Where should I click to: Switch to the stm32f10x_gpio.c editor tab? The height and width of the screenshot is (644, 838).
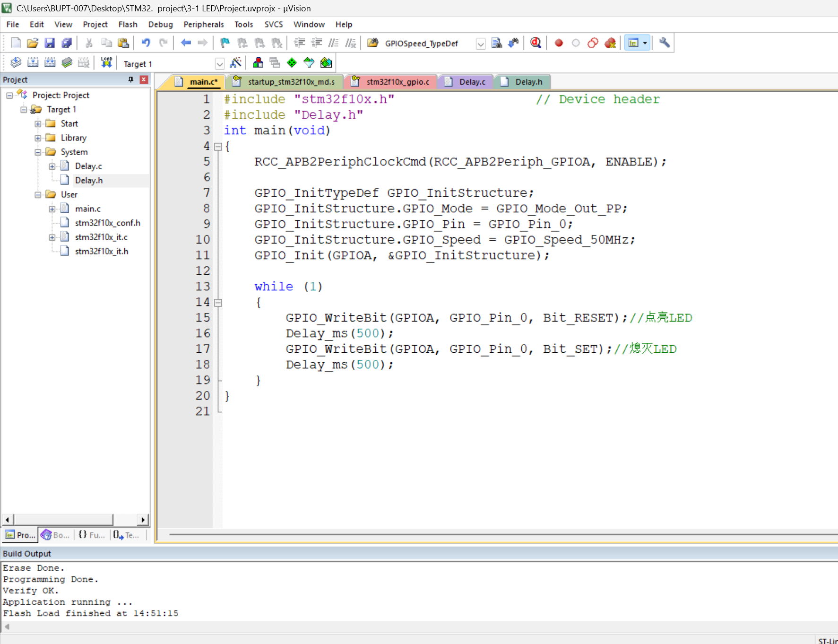click(x=391, y=82)
